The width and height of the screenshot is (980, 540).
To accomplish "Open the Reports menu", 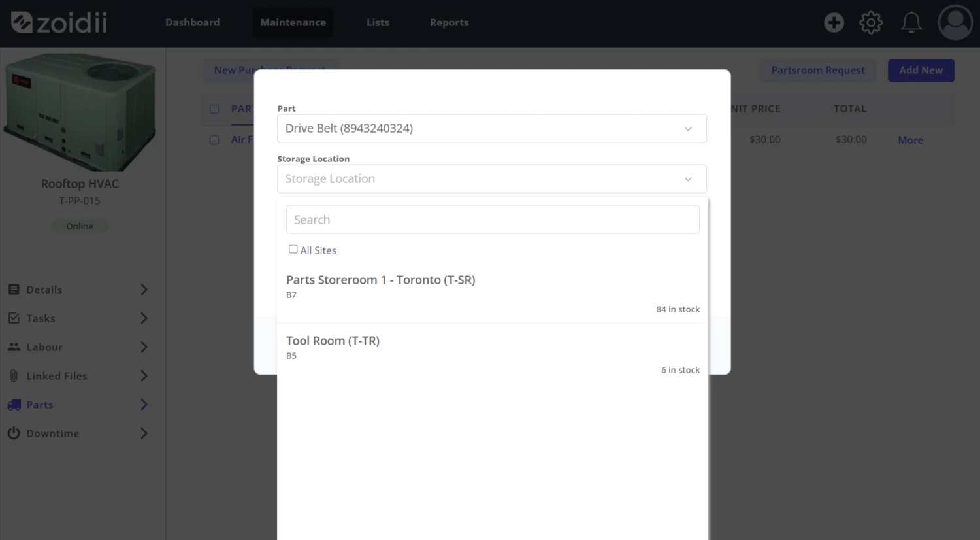I will click(449, 22).
